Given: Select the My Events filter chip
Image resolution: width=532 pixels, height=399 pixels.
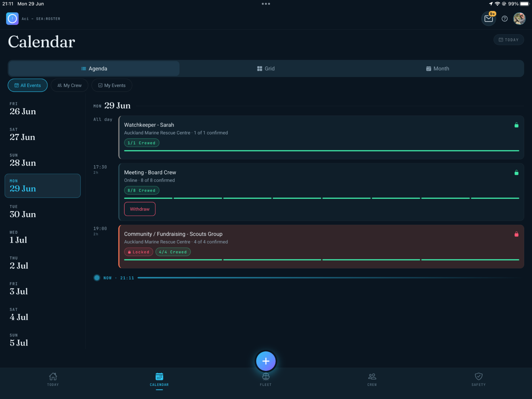Looking at the screenshot, I should [112, 85].
